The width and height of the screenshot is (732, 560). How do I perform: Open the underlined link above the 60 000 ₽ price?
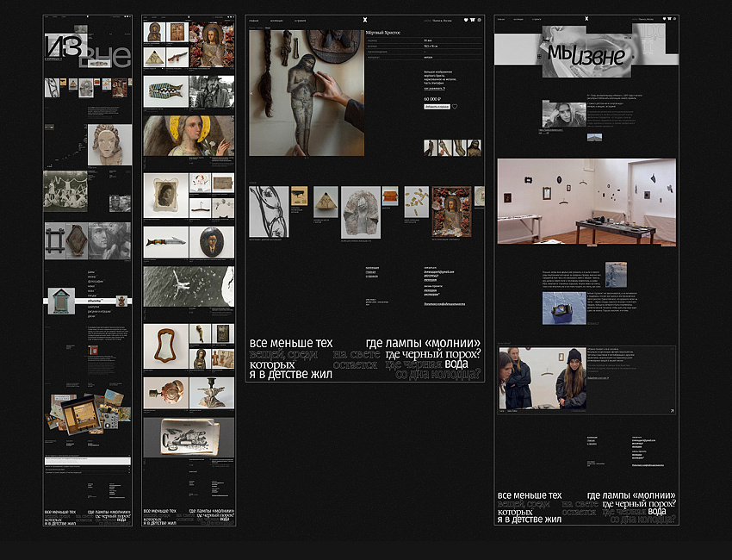point(434,88)
